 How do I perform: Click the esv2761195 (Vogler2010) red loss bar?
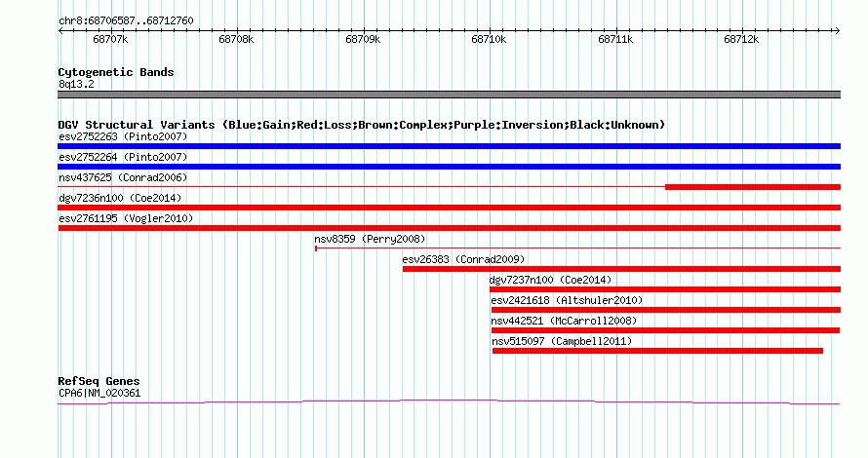click(449, 228)
